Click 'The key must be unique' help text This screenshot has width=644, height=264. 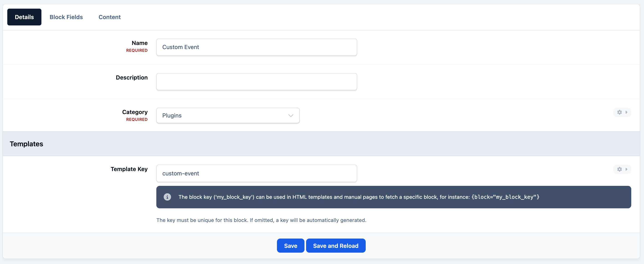(x=261, y=220)
